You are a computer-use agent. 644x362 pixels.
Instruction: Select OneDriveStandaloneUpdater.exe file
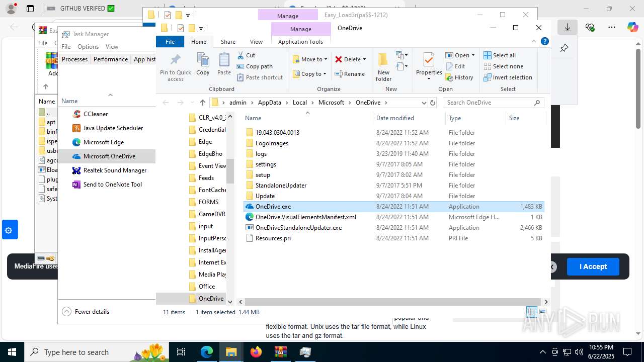[x=393, y=228]
